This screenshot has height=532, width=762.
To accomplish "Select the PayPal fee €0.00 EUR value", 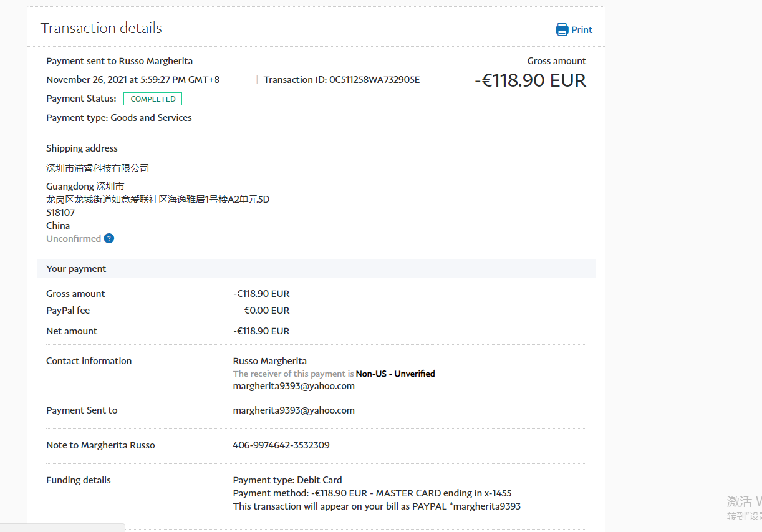I will click(x=266, y=311).
